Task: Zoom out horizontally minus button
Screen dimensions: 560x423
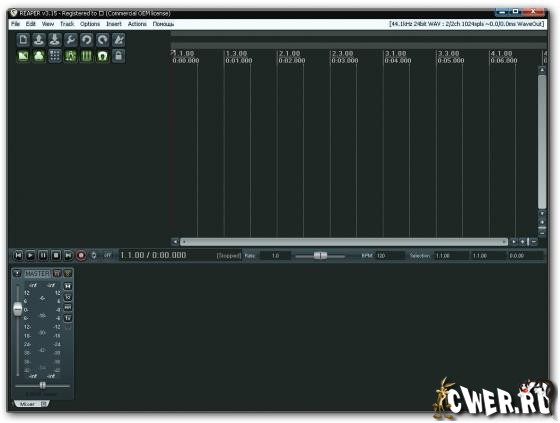Action: click(534, 242)
